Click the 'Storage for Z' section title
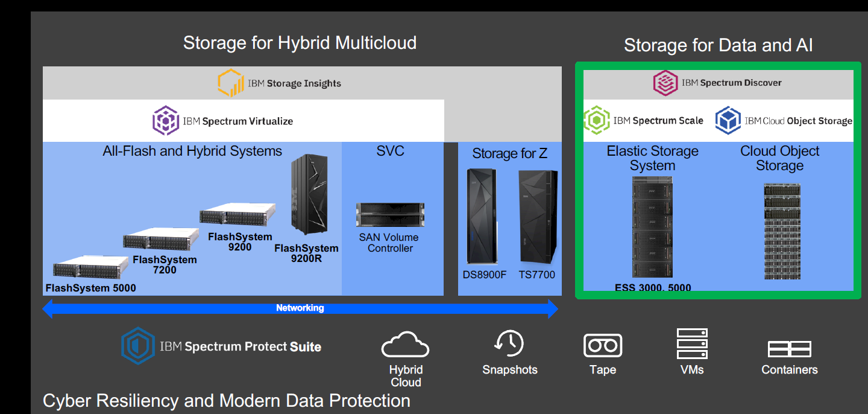868x414 pixels. click(x=510, y=153)
